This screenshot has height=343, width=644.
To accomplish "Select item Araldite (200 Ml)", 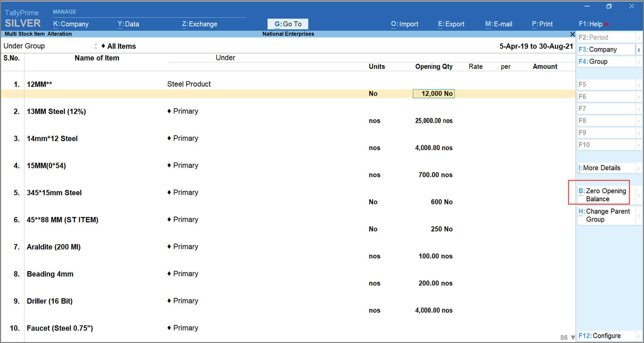I will pyautogui.click(x=54, y=247).
